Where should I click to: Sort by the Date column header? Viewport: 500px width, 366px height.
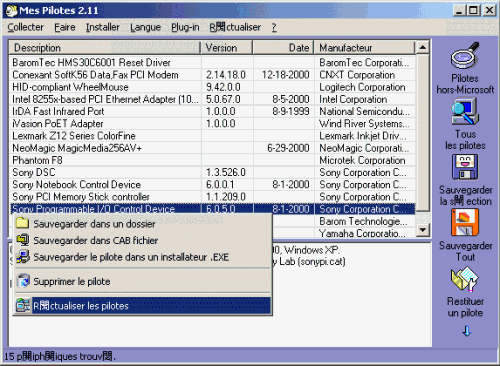pyautogui.click(x=283, y=48)
